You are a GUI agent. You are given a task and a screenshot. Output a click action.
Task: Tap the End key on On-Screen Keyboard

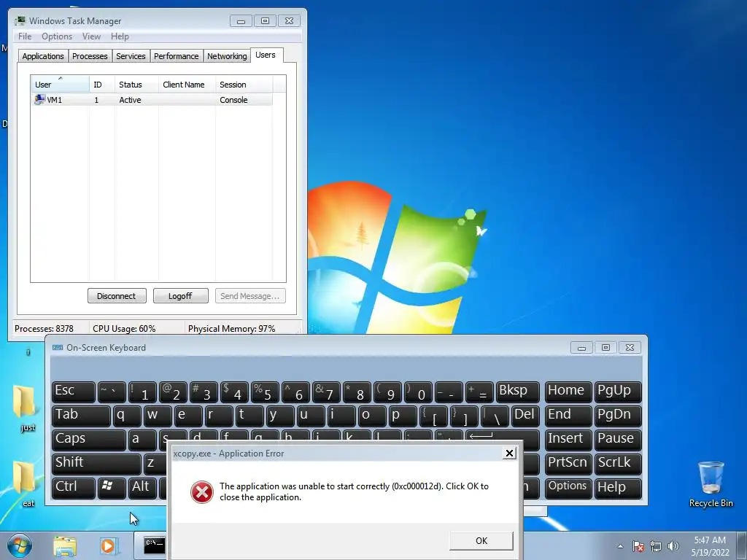coord(568,415)
